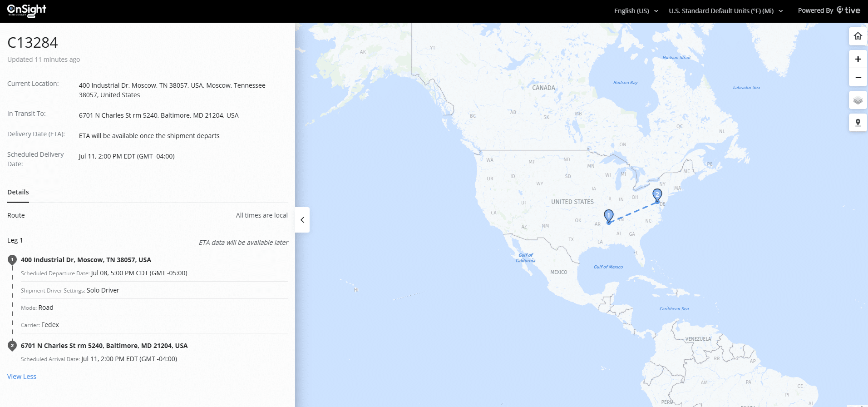This screenshot has height=407, width=868.
Task: Click stop 1 circle icon in route
Action: click(12, 260)
